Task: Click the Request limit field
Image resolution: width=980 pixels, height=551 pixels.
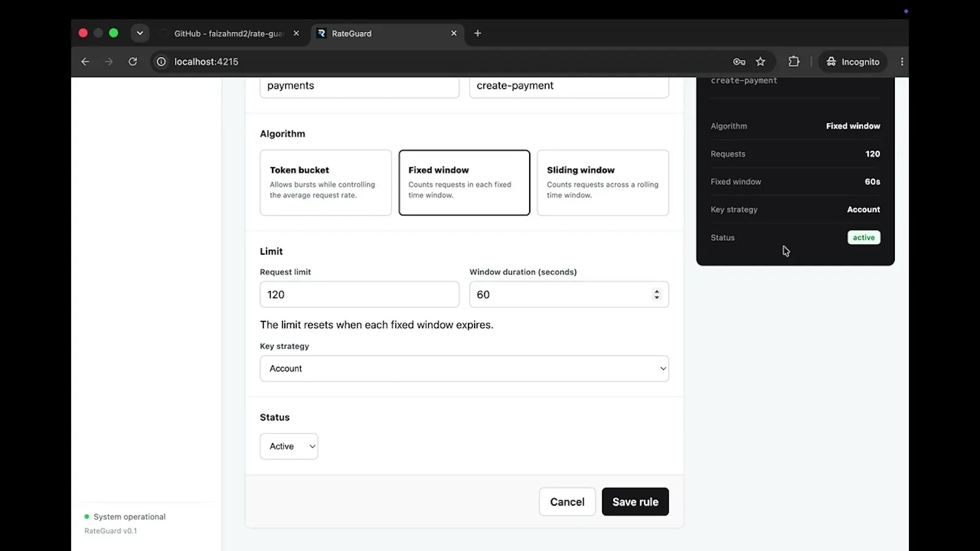Action: tap(360, 294)
